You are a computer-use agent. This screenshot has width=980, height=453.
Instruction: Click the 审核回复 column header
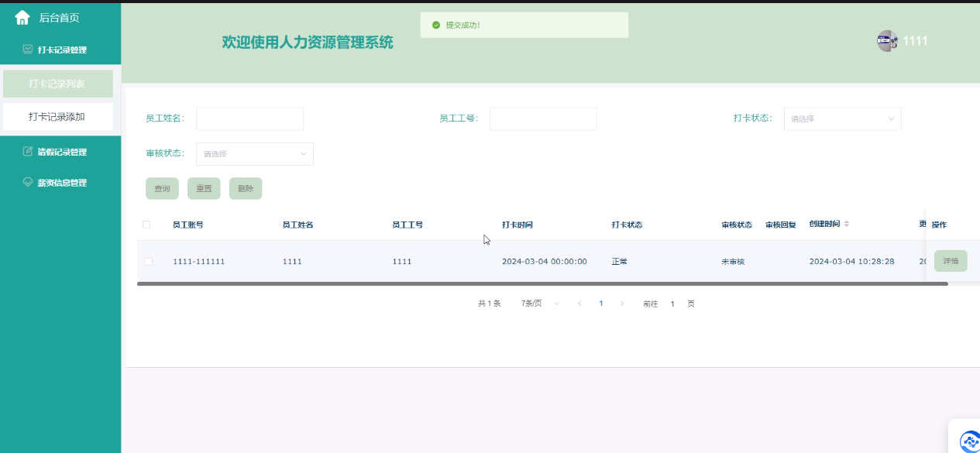[x=781, y=225]
